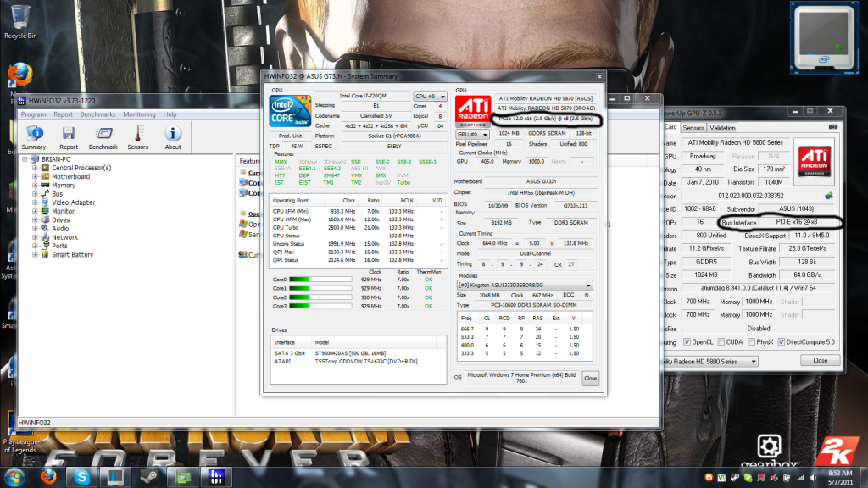Open the GPU #0 selector dropdown
This screenshot has width=868, height=488.
(x=472, y=134)
